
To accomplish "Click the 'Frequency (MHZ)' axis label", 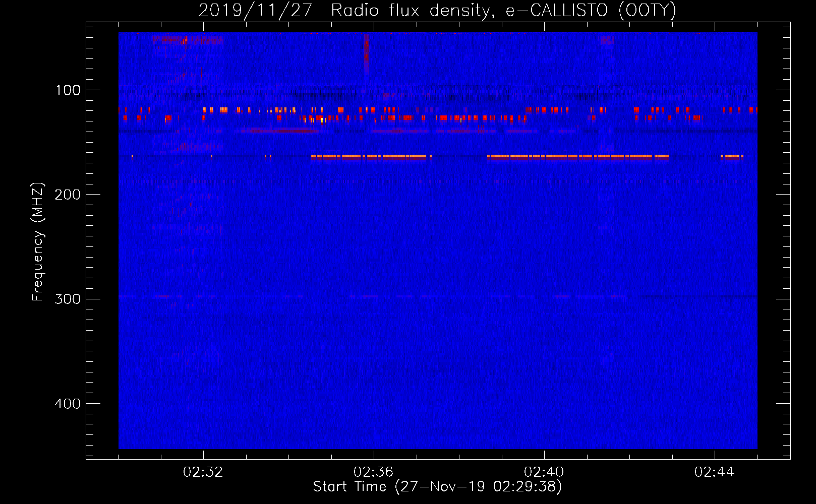I will 38,242.
